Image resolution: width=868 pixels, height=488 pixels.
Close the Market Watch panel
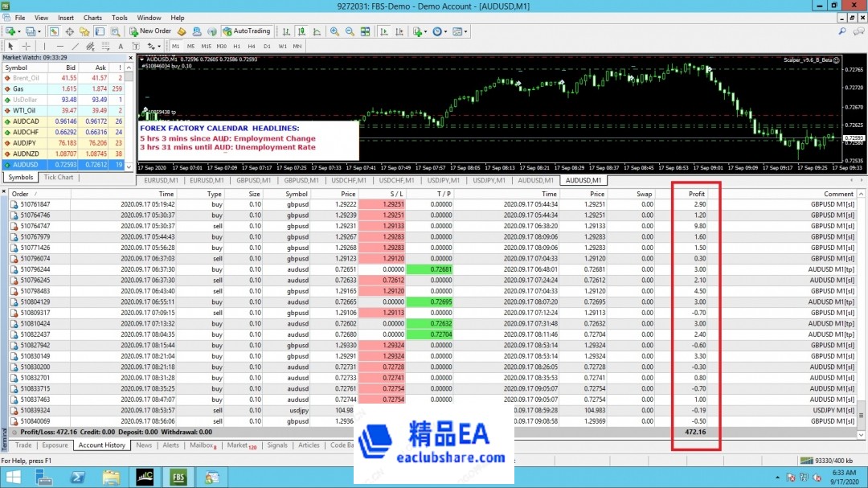131,58
